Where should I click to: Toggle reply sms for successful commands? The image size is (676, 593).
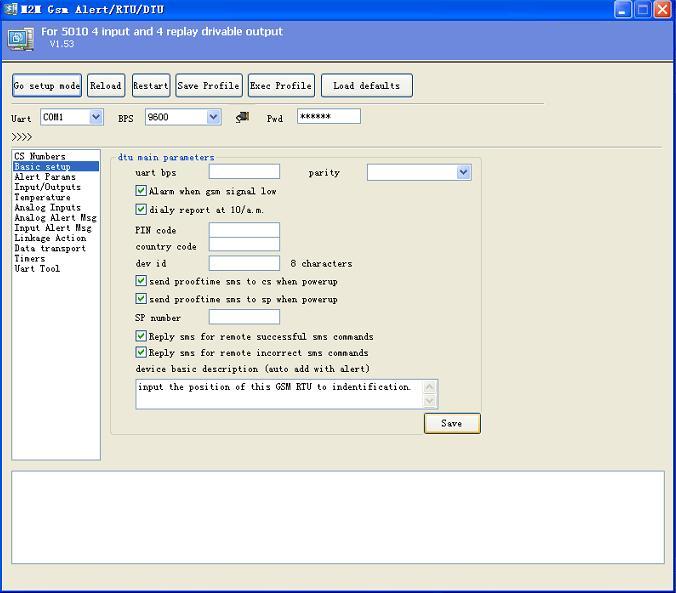coord(141,336)
